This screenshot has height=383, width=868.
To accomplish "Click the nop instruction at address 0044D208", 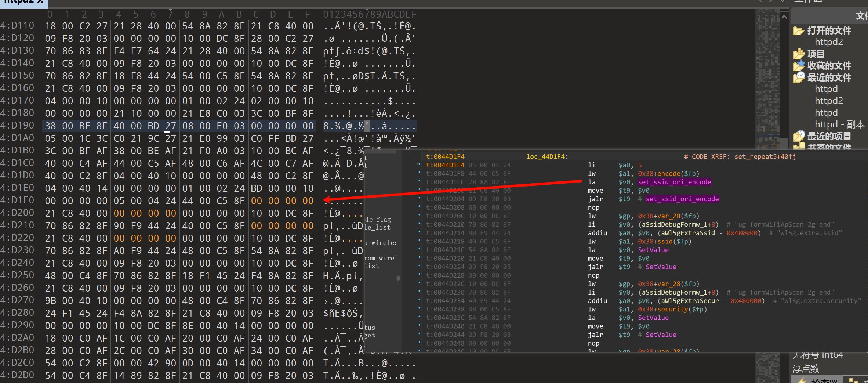I will [593, 207].
